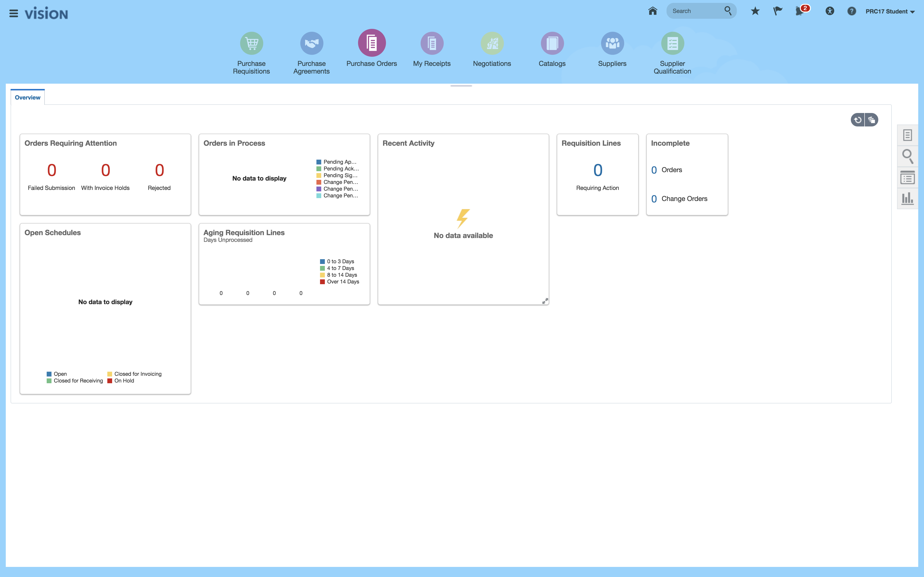This screenshot has width=924, height=577.
Task: Open the side panel Search icon
Action: coord(907,156)
